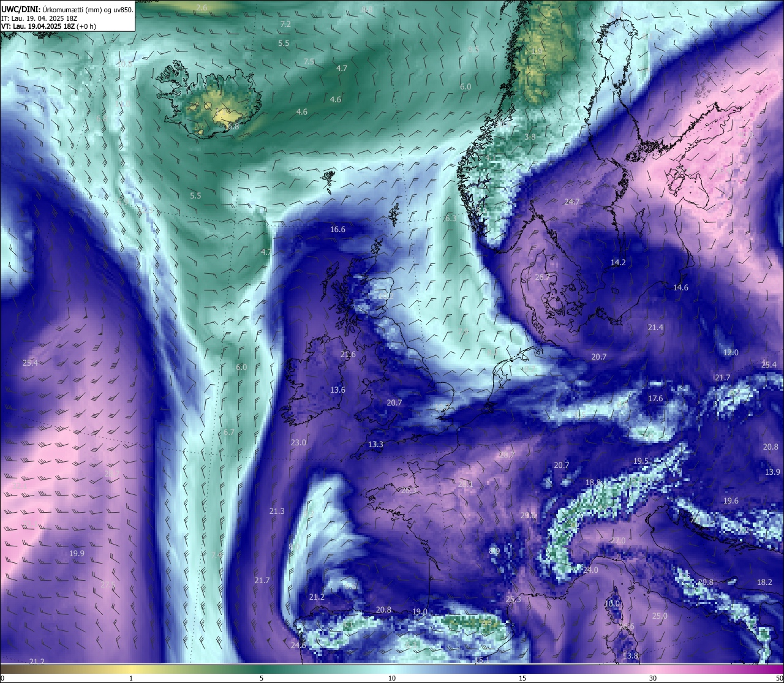Click the 12.0 value label
Image resolution: width=784 pixels, height=683 pixels.
click(x=731, y=353)
